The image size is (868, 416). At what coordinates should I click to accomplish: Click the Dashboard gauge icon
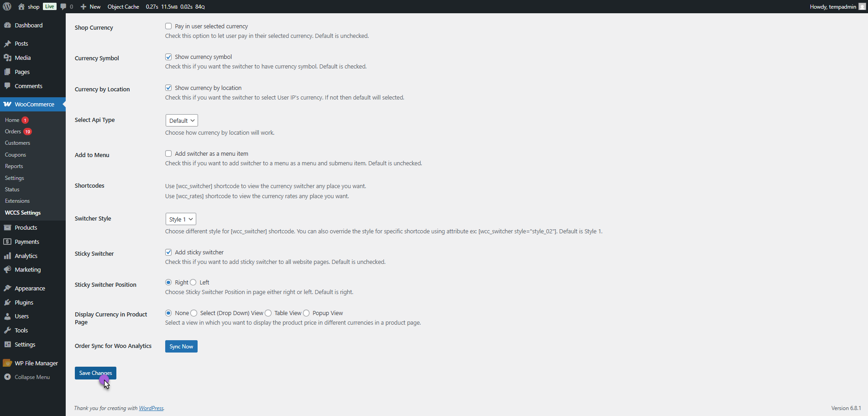(7, 26)
